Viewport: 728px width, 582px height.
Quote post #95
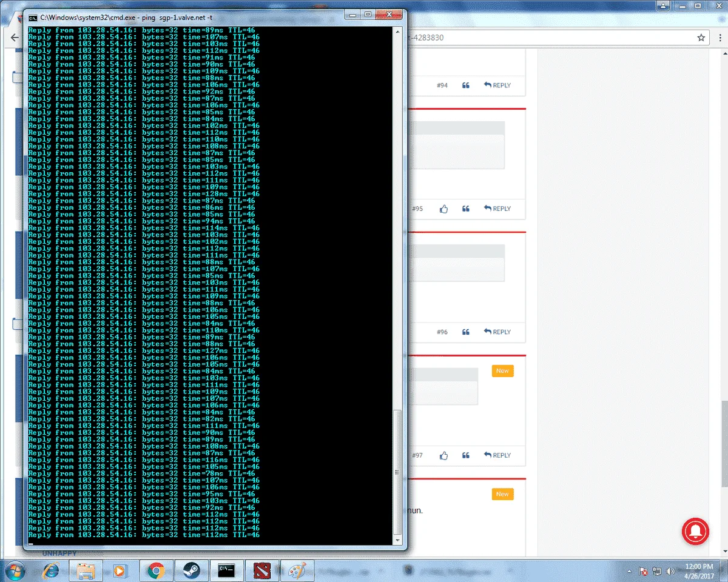[466, 209]
